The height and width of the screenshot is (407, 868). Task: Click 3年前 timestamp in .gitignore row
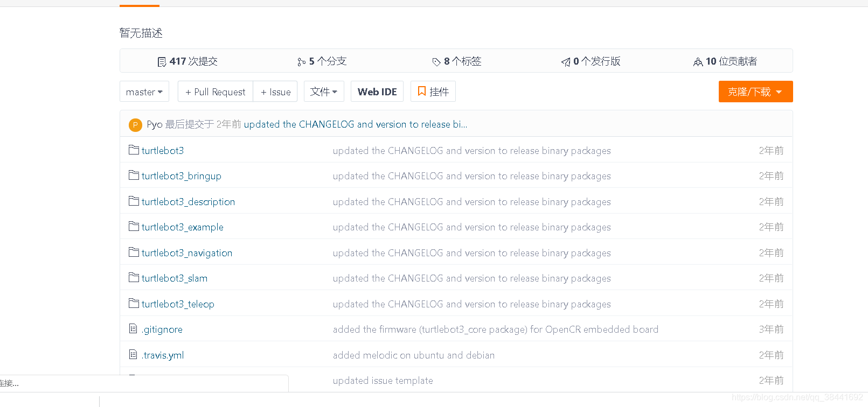[x=772, y=329]
